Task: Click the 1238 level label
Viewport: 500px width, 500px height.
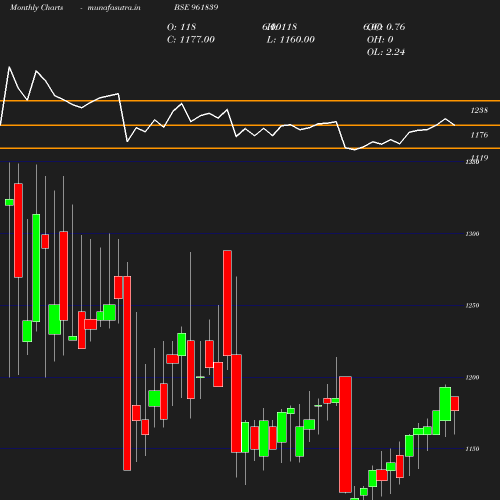Action: pos(479,110)
